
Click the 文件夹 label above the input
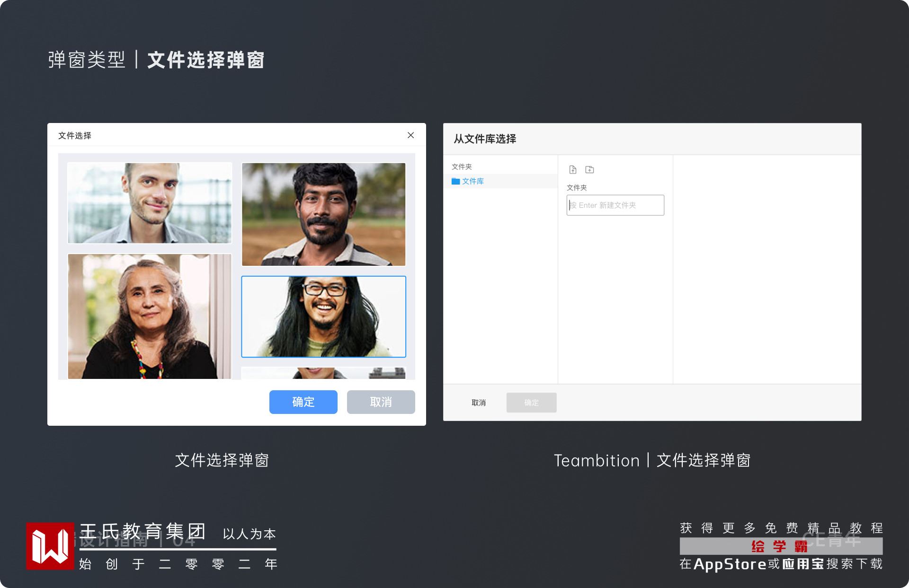(577, 187)
